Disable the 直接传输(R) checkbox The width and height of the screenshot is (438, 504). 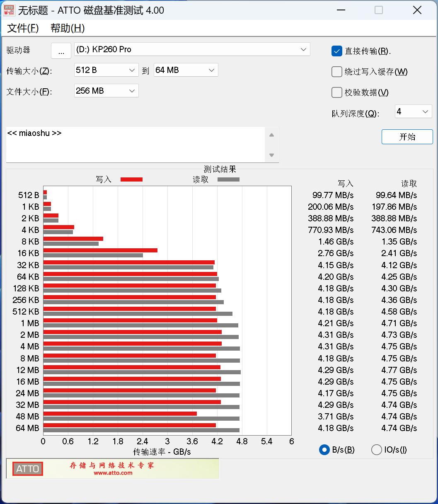(336, 51)
